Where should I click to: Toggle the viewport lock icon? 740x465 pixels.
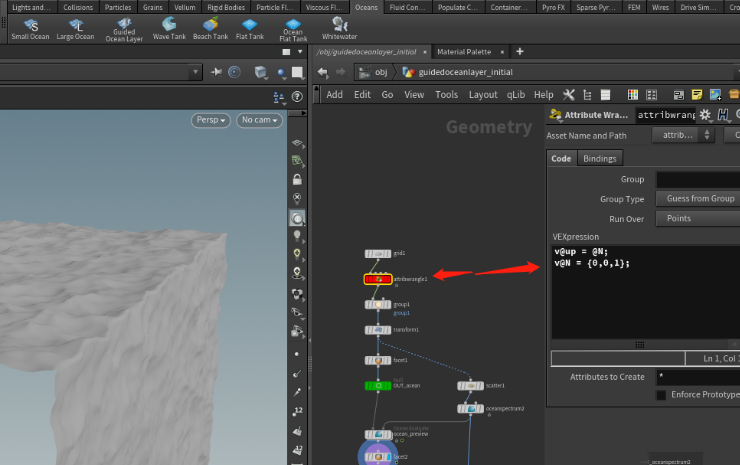coord(297,179)
